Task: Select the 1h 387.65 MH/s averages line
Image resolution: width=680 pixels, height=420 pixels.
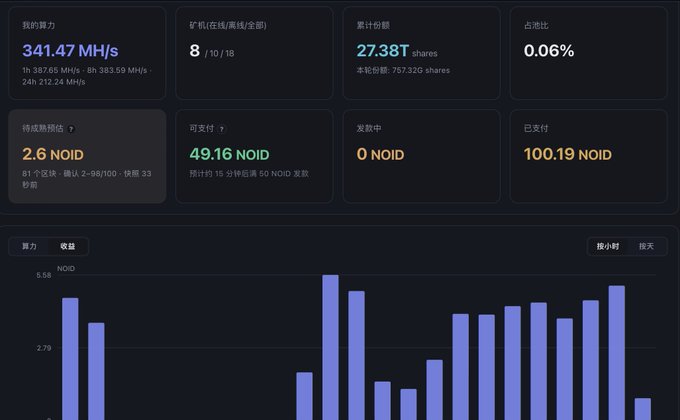Action: pos(87,76)
